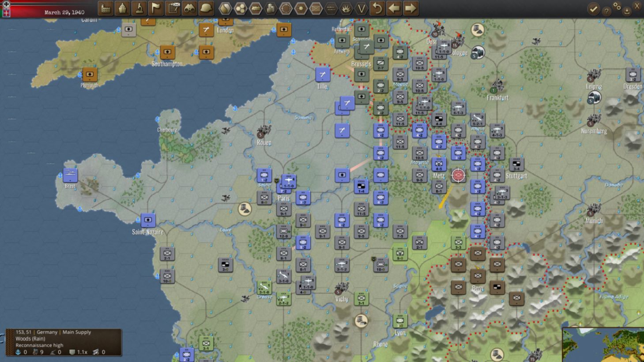Click the binoculars icon in the toolbar
This screenshot has height=362, width=644.
(x=189, y=8)
